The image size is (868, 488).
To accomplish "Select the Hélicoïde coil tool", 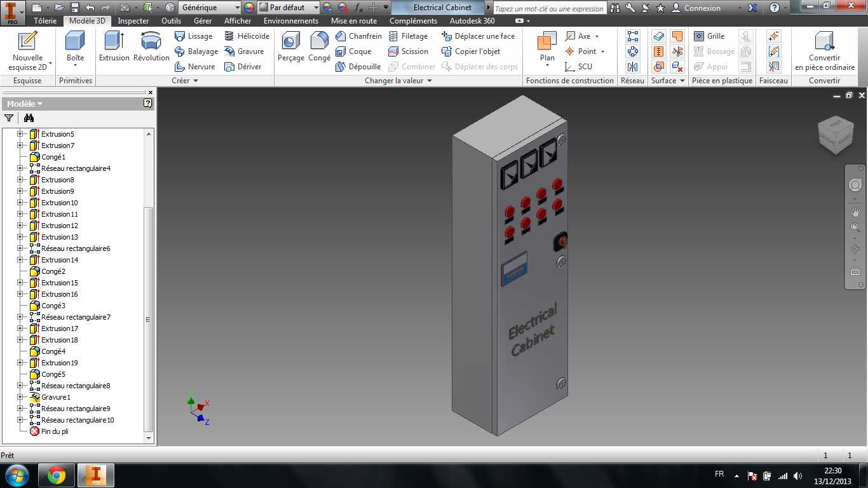I will (x=247, y=36).
